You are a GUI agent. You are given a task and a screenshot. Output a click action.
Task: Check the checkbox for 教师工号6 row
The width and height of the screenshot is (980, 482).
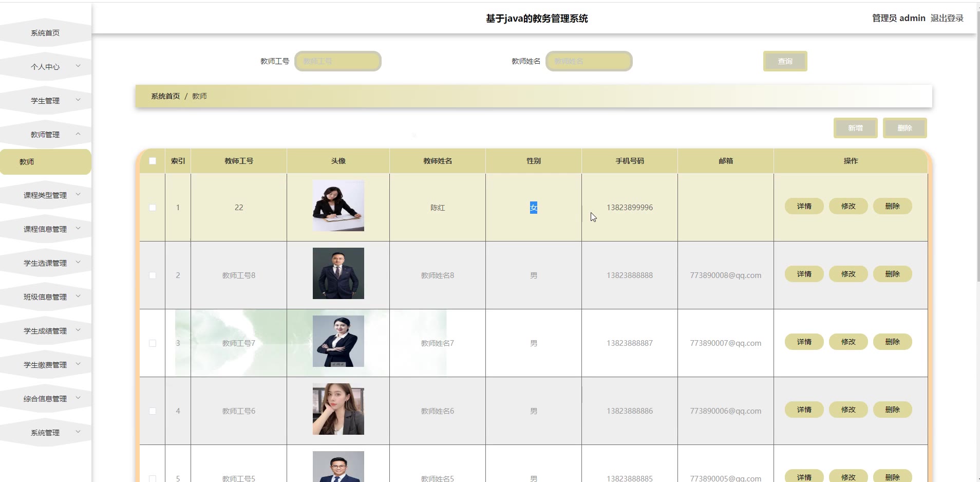pos(153,411)
